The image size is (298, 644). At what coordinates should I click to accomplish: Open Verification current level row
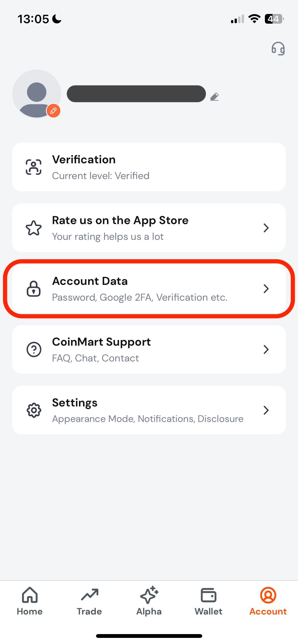click(x=149, y=167)
